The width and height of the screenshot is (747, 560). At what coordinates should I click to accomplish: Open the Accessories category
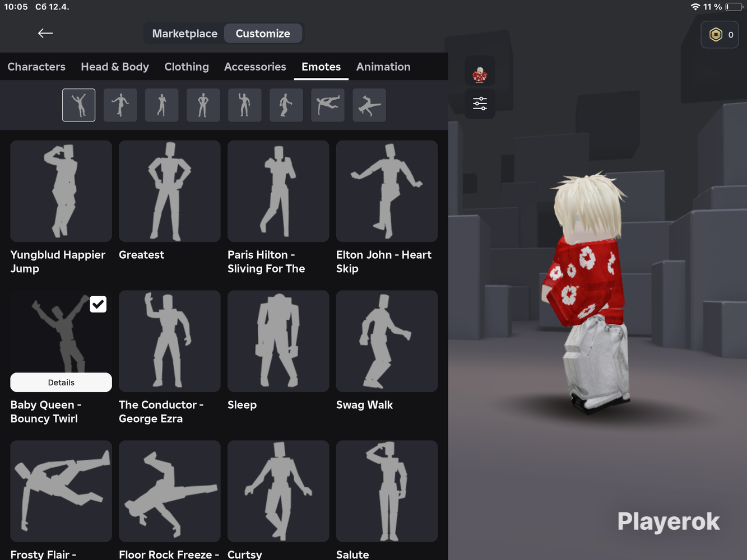(255, 67)
